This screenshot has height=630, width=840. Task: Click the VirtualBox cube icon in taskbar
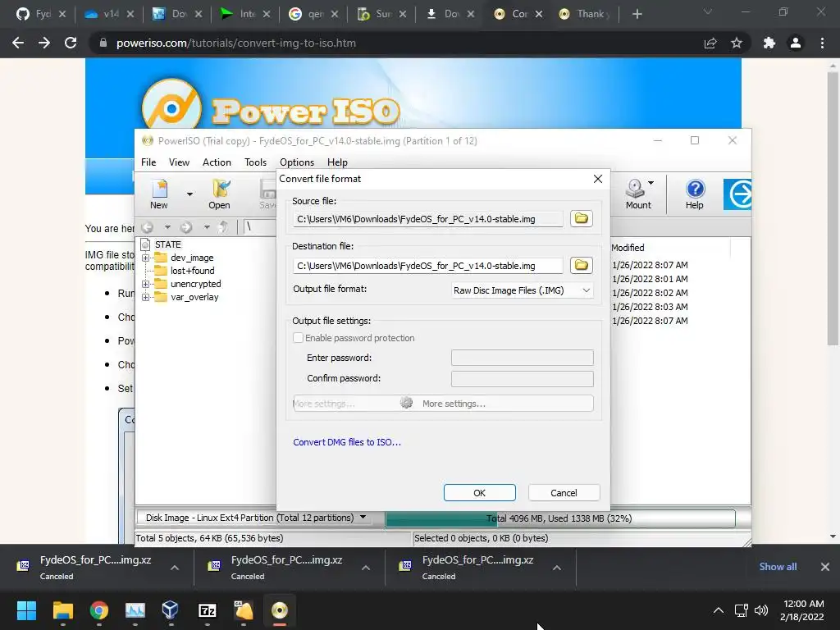171,610
